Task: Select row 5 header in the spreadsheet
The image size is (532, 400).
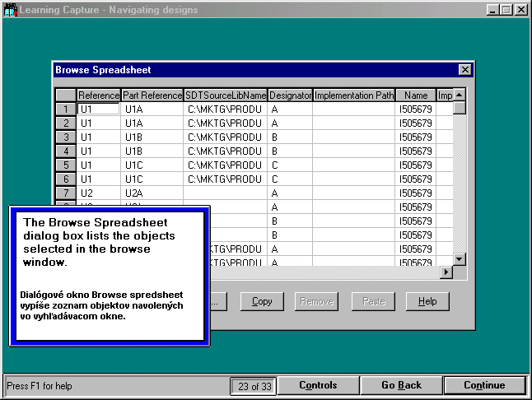Action: point(65,165)
